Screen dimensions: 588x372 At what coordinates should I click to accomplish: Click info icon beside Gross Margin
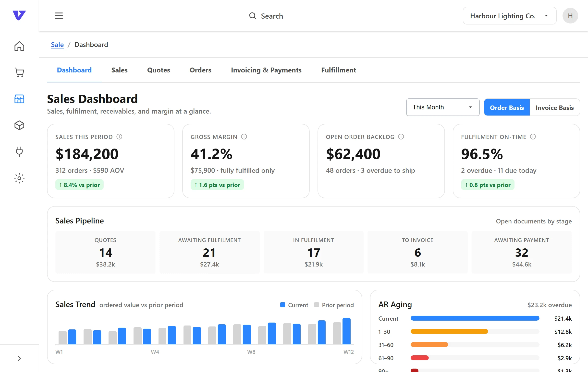[244, 137]
